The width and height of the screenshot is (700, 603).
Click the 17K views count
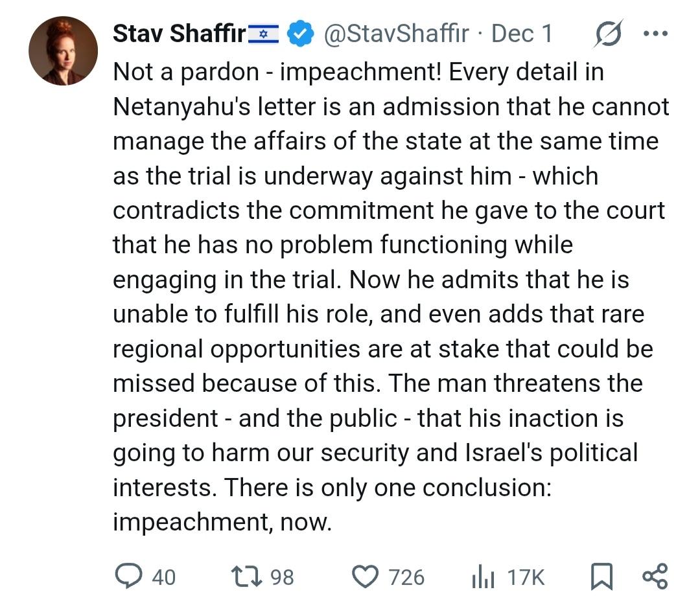pyautogui.click(x=526, y=576)
